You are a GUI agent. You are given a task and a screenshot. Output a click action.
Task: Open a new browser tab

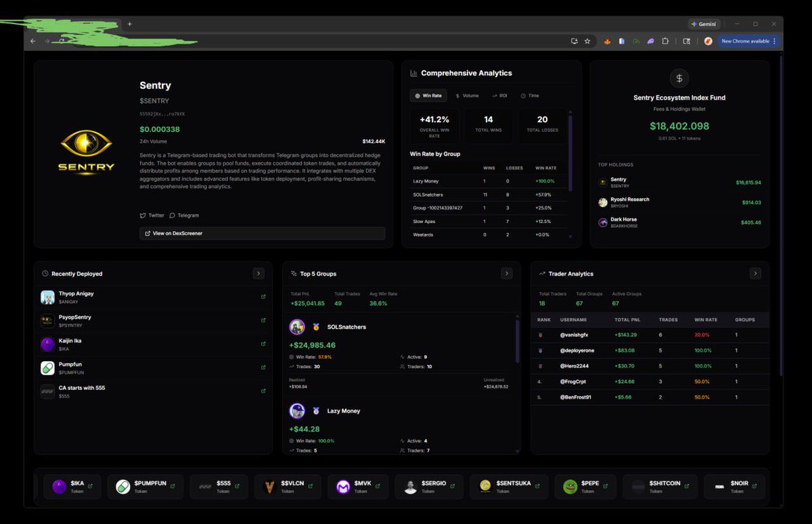point(129,24)
